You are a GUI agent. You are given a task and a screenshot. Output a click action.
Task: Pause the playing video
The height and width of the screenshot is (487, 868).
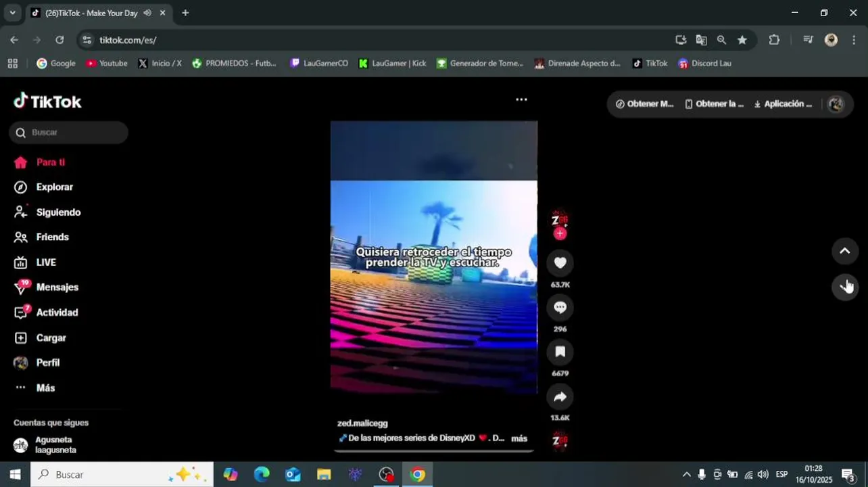[x=434, y=257]
